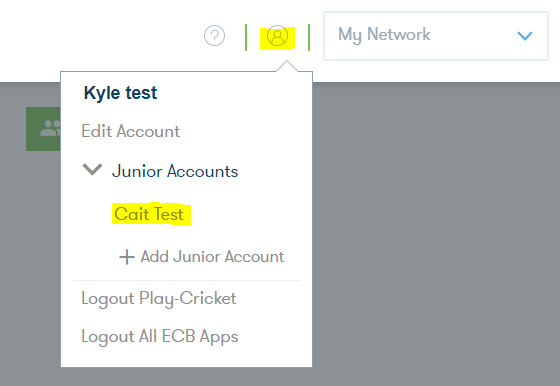The image size is (560, 386).
Task: Choose Logout All ECB Apps
Action: (x=160, y=337)
